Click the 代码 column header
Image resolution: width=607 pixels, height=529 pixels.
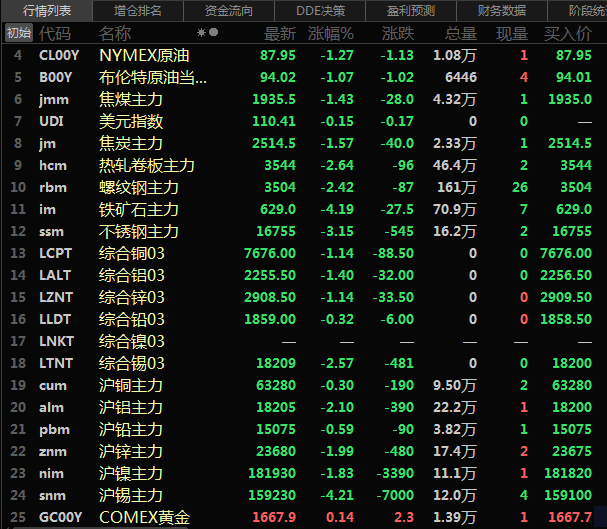pos(55,33)
